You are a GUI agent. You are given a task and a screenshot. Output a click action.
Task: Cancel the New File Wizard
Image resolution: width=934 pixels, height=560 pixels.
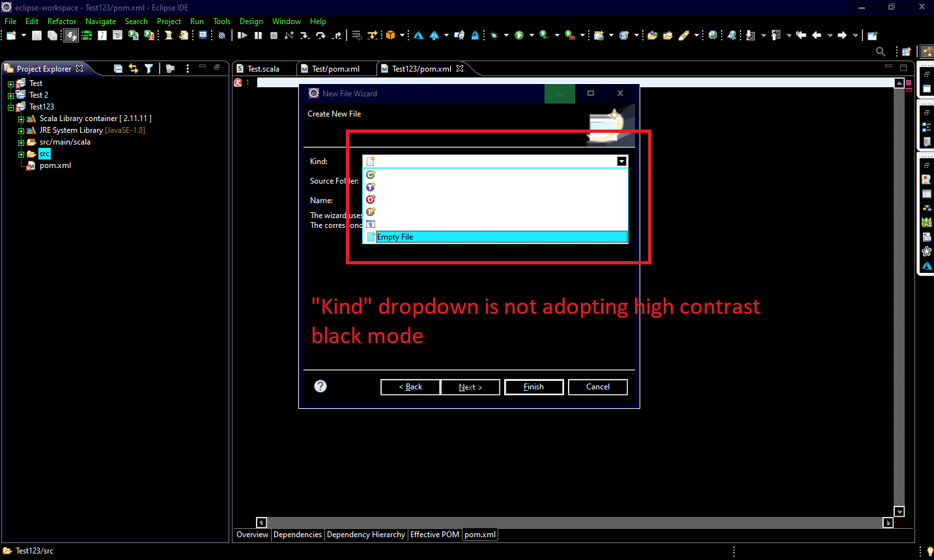pyautogui.click(x=597, y=386)
